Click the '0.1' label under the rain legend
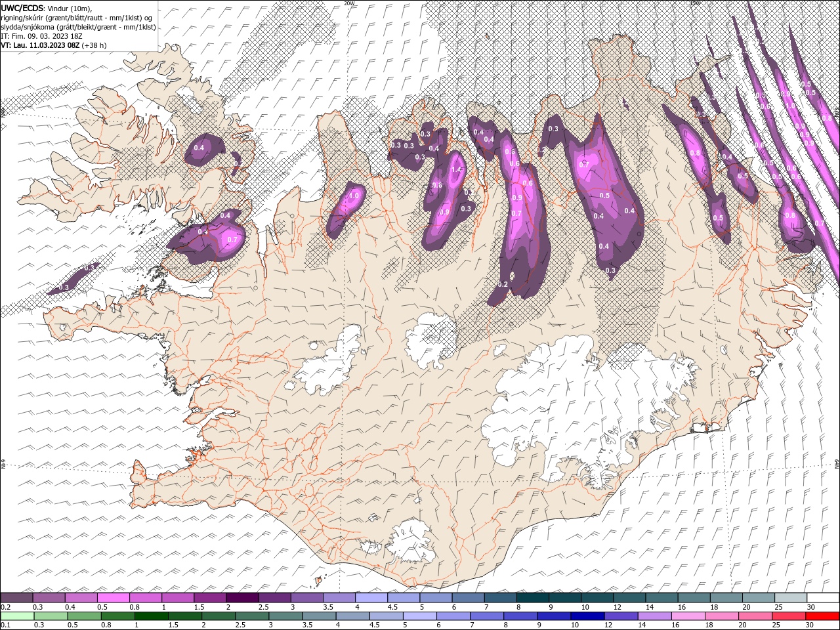The image size is (840, 630). [6, 625]
